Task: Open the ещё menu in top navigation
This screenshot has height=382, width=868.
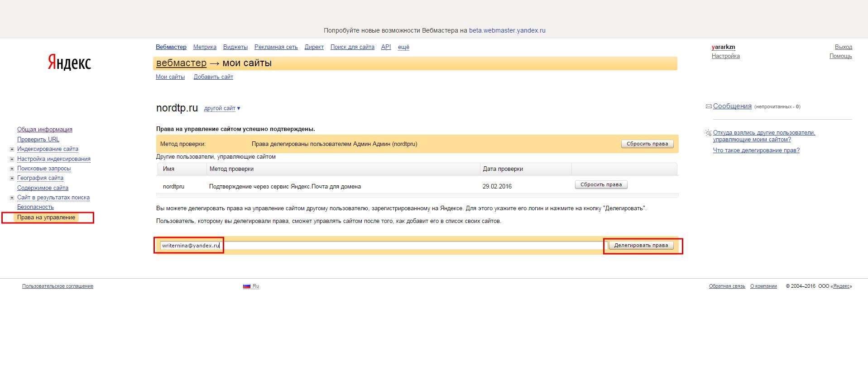Action: pyautogui.click(x=403, y=47)
